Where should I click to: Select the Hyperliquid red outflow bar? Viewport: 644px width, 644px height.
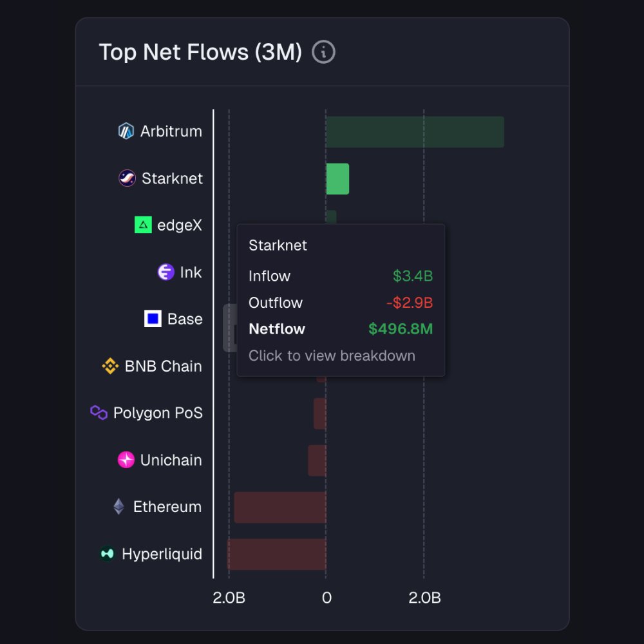coord(276,554)
